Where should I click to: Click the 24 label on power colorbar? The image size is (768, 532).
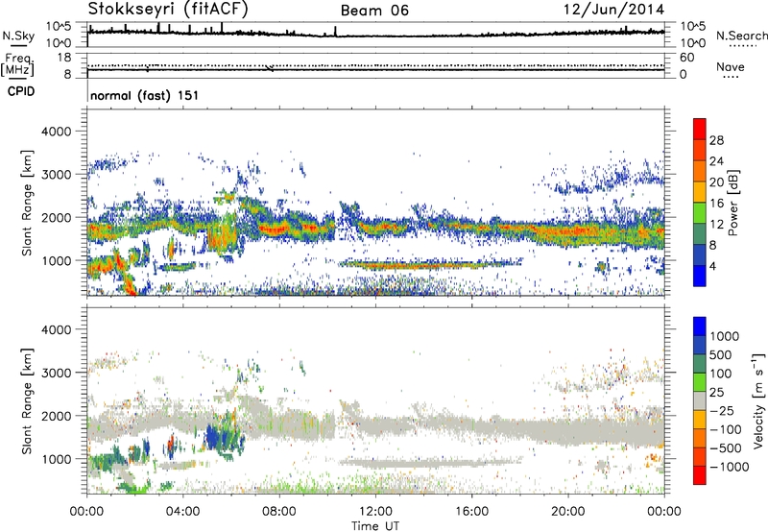click(x=716, y=161)
